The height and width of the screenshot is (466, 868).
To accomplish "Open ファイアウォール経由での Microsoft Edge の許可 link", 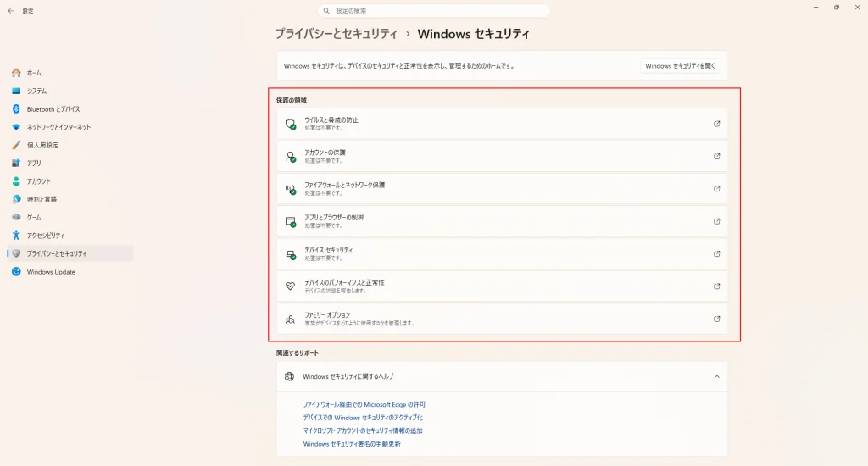I will point(364,404).
